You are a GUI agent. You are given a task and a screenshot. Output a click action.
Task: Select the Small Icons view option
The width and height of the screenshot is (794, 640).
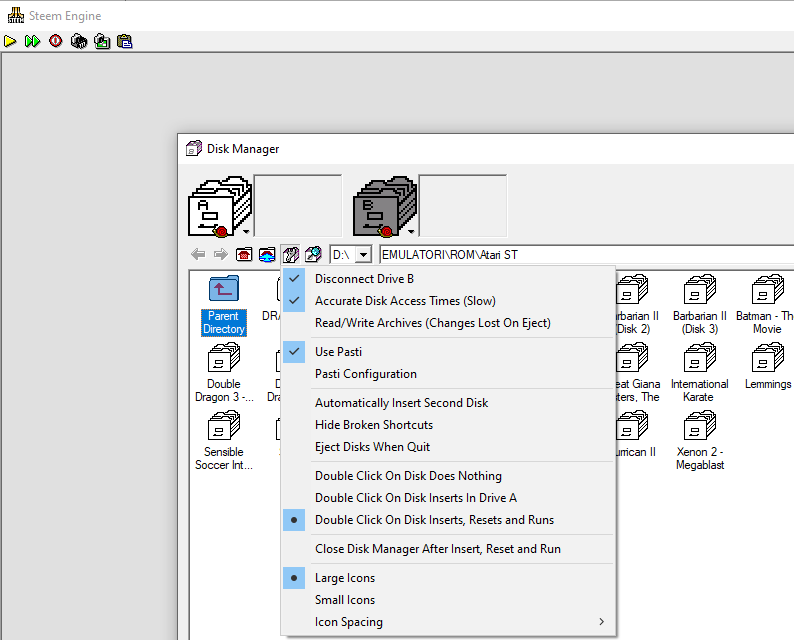tap(448, 600)
